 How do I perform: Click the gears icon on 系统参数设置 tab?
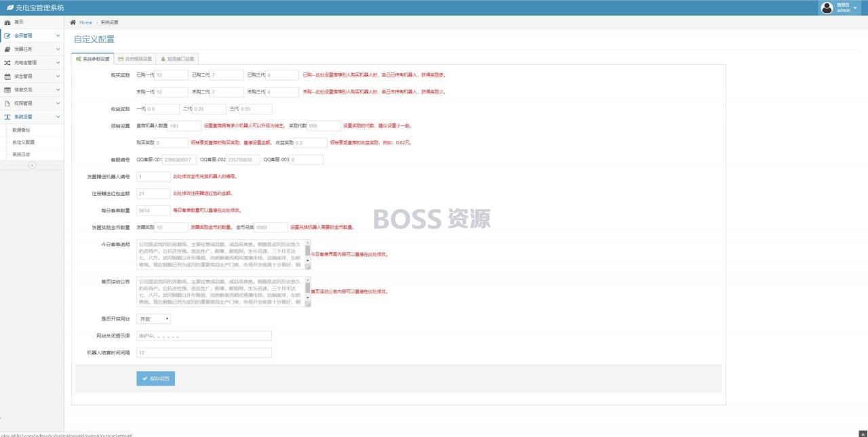coord(79,59)
